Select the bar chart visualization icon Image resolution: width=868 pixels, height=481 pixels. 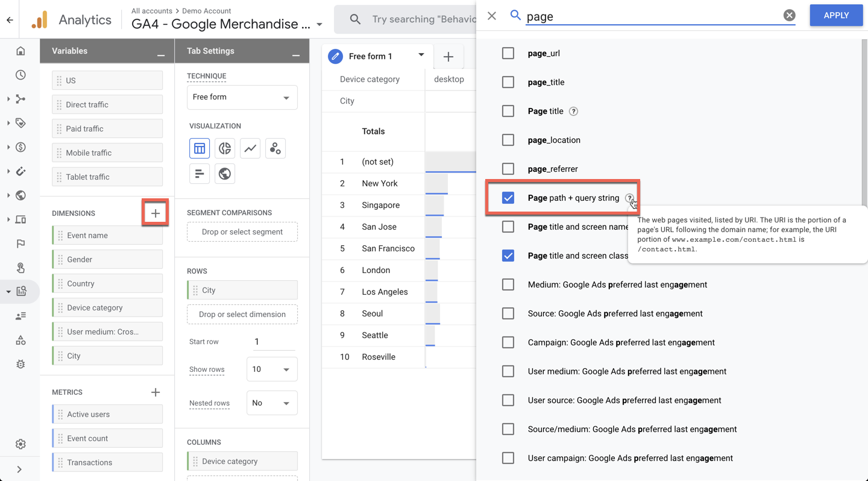click(200, 174)
